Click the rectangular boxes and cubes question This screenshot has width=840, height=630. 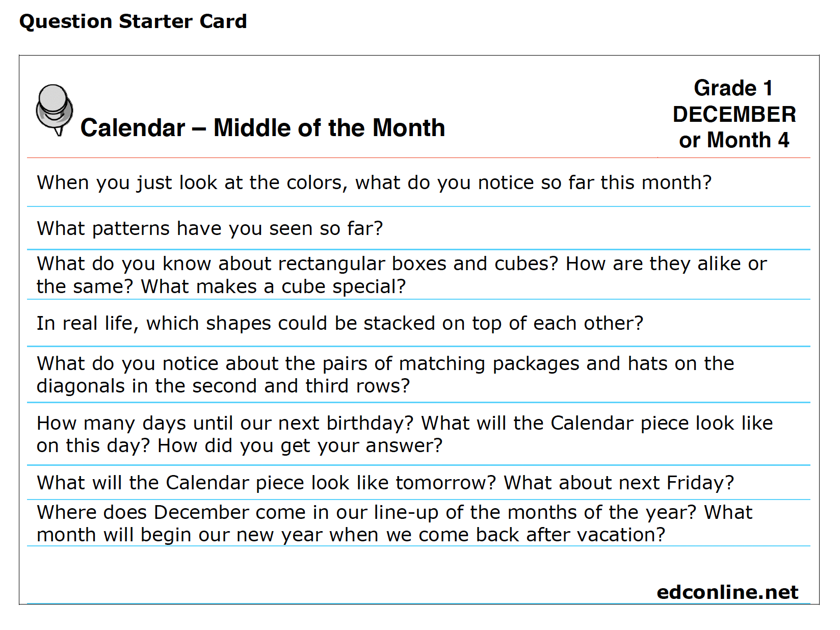pos(402,275)
